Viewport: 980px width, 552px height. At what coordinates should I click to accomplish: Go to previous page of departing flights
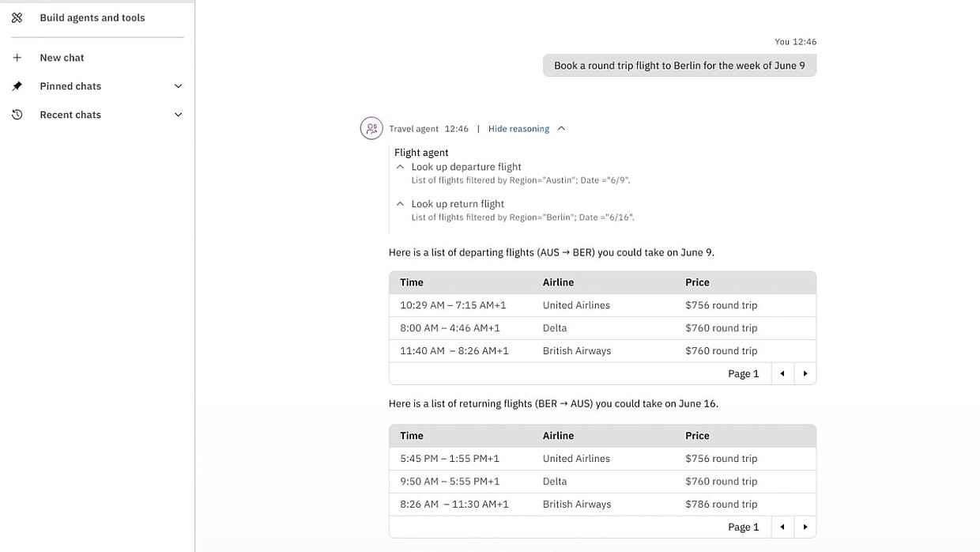[782, 374]
